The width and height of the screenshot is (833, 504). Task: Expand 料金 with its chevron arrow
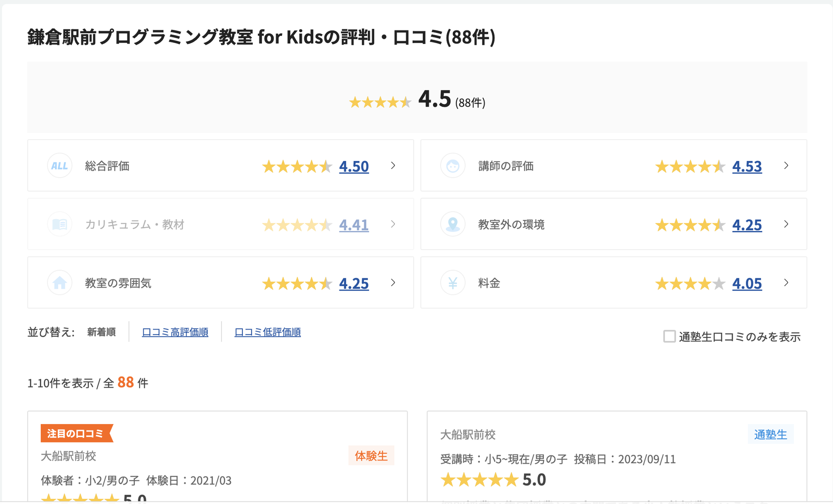(786, 283)
